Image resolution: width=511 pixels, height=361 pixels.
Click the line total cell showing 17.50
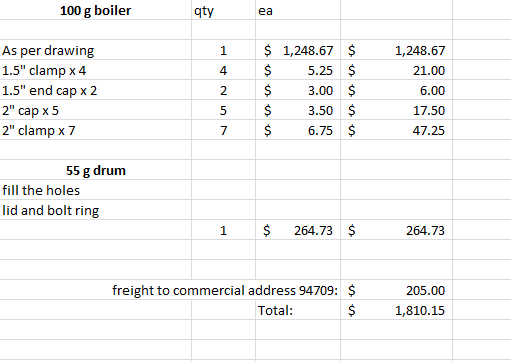pyautogui.click(x=397, y=110)
